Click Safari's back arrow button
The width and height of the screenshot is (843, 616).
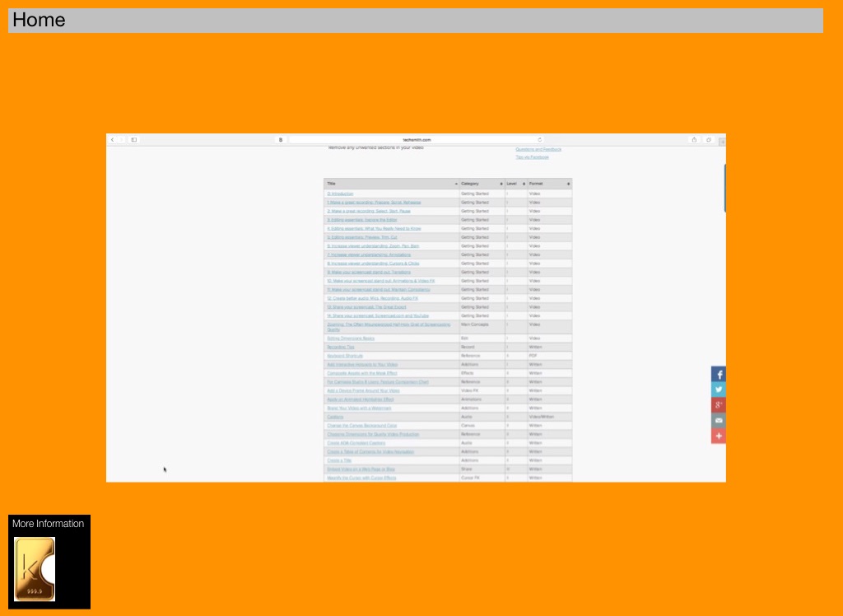point(113,140)
